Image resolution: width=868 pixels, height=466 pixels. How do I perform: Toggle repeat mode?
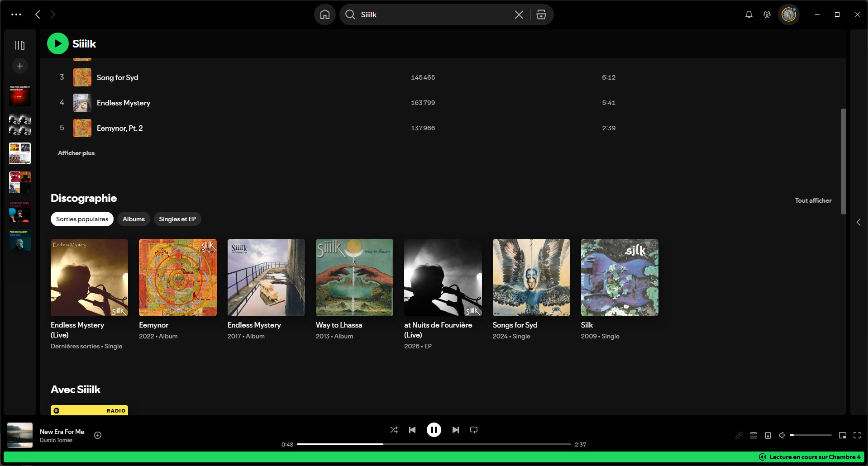click(x=474, y=430)
